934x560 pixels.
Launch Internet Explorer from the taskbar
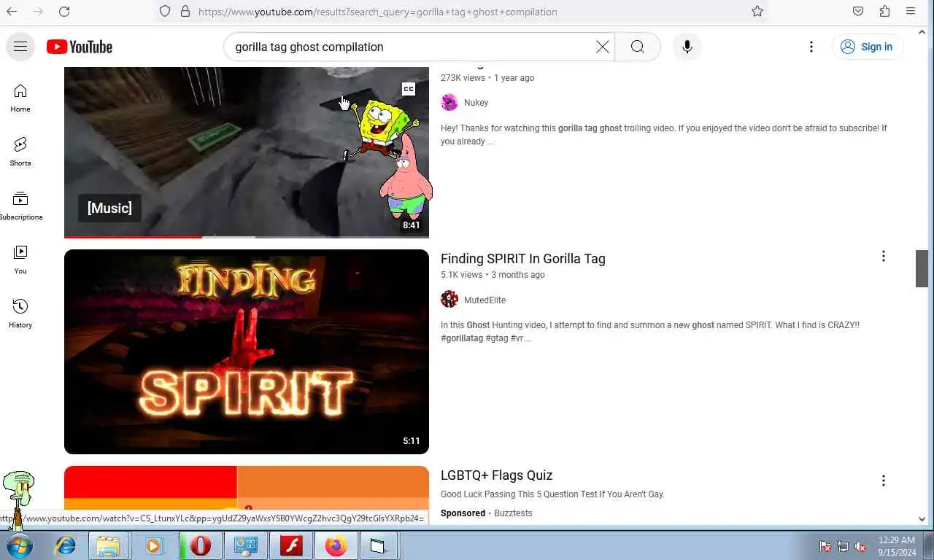tap(66, 545)
